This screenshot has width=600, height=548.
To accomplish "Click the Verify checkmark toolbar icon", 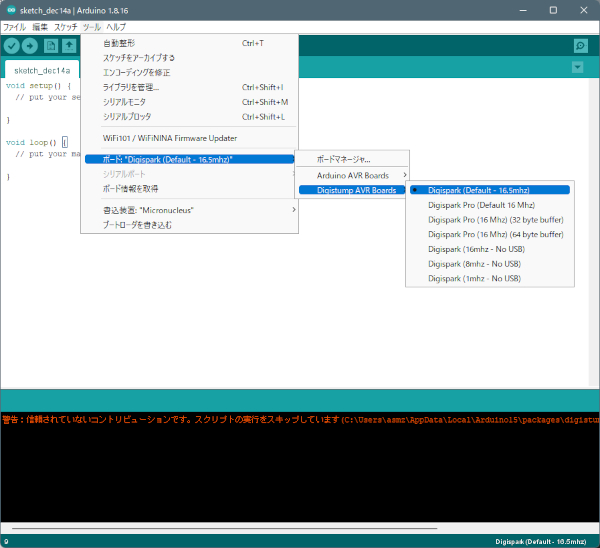I will pyautogui.click(x=12, y=46).
